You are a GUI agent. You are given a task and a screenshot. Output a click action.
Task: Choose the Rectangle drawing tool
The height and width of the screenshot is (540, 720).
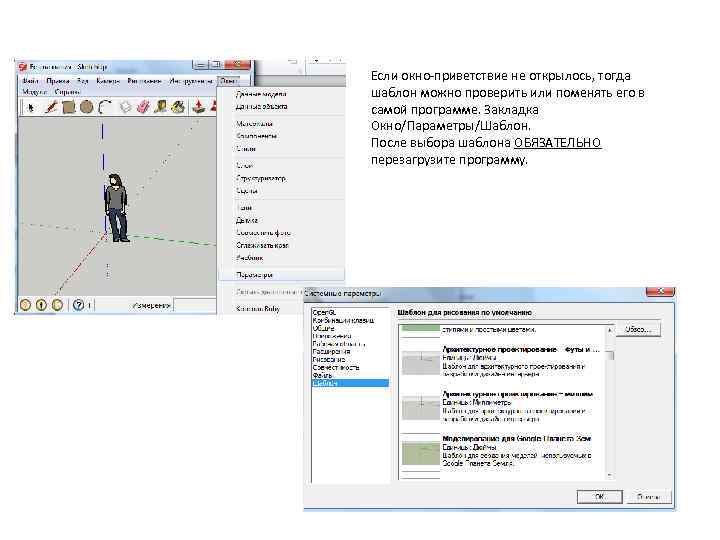click(69, 107)
